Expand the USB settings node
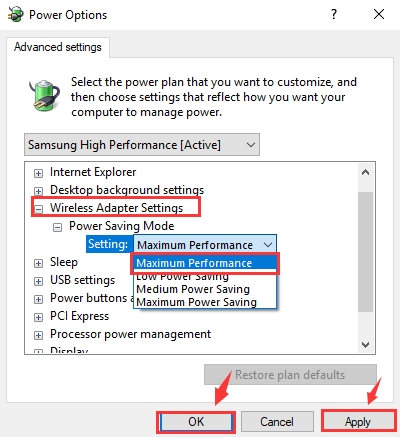The height and width of the screenshot is (437, 400). point(38,281)
